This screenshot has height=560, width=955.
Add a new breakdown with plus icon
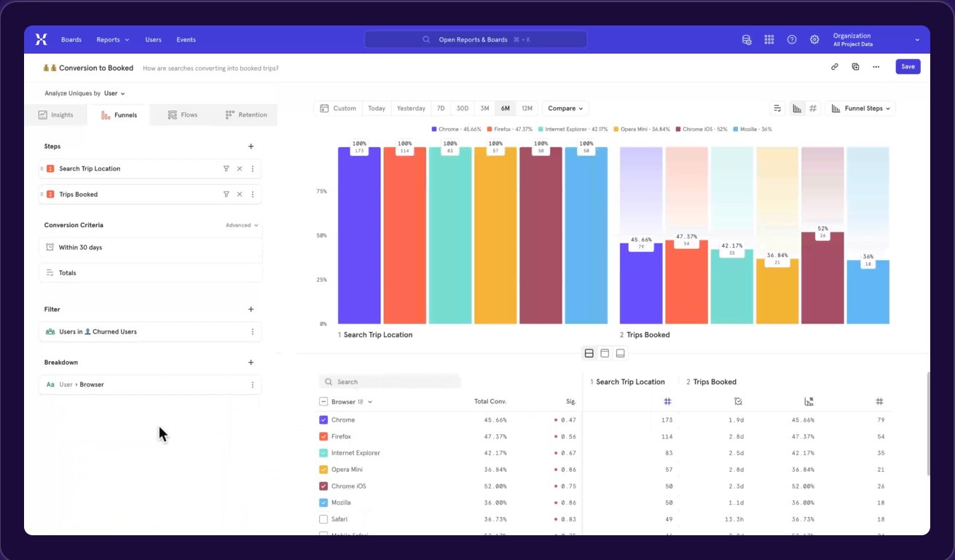(x=251, y=362)
